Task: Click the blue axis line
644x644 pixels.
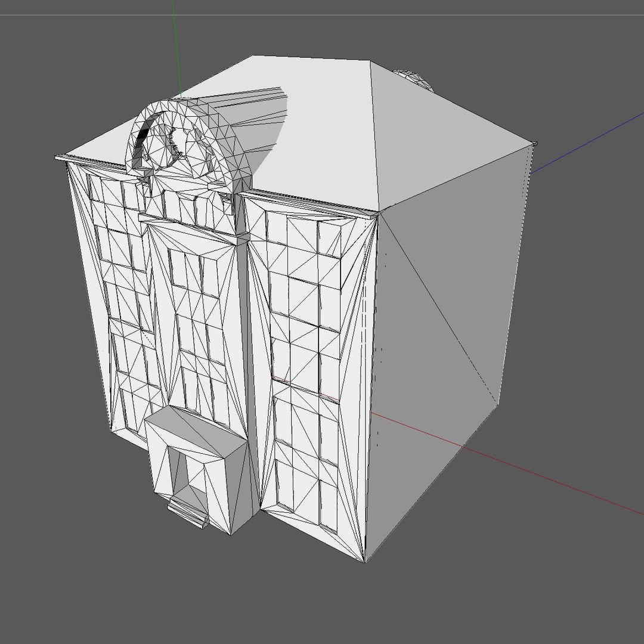Action: (x=587, y=143)
